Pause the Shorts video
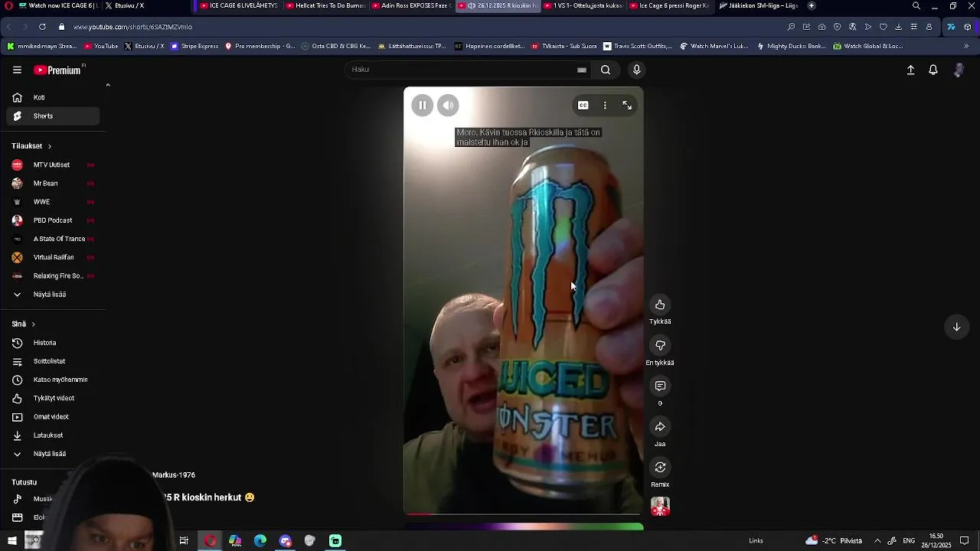The height and width of the screenshot is (551, 980). coord(422,106)
